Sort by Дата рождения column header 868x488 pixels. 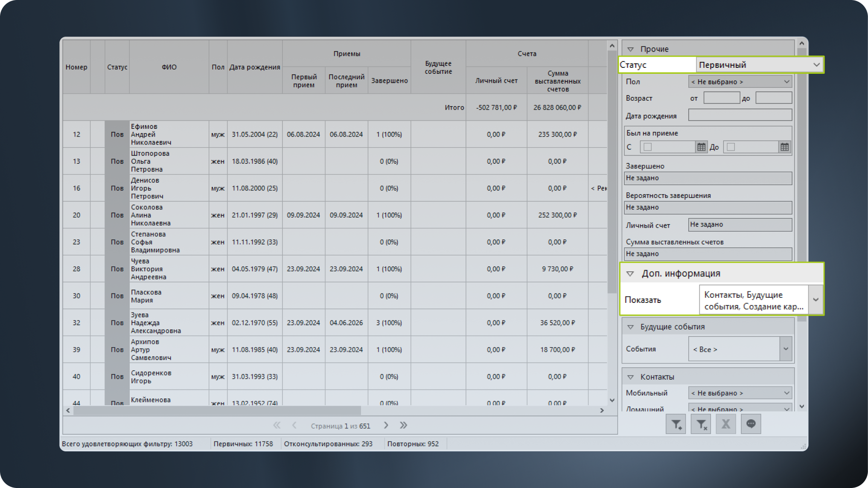coord(255,67)
